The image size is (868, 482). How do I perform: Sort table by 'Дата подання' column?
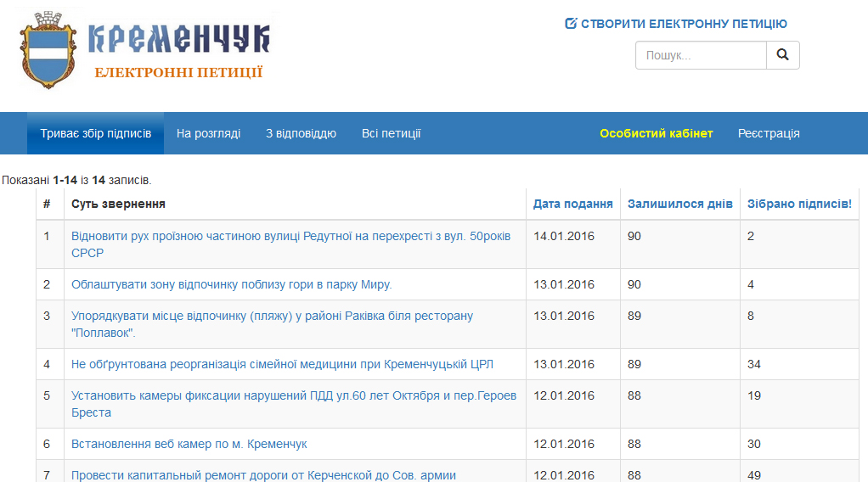pos(572,204)
